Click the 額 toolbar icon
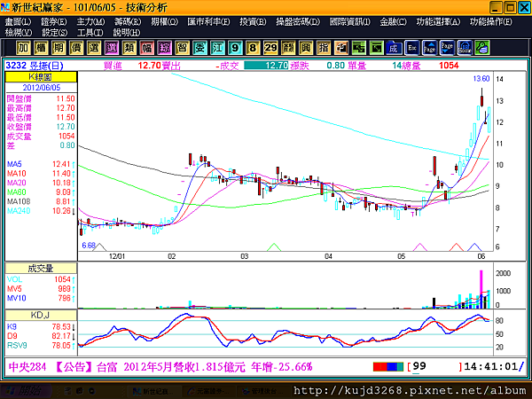Viewport: 532px width, 399px height. click(x=287, y=48)
